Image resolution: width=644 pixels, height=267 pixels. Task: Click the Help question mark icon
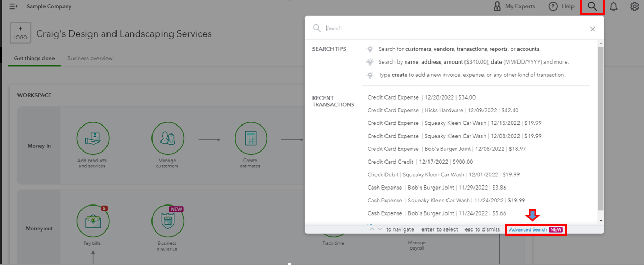[x=553, y=6]
